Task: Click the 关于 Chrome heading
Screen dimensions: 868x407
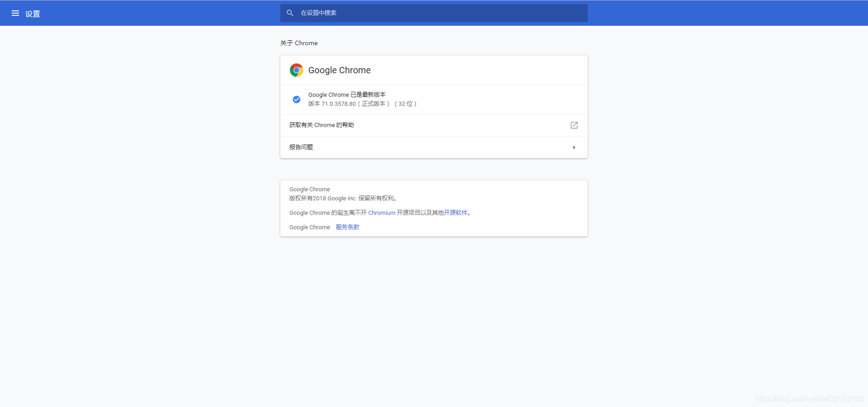Action: coord(299,43)
